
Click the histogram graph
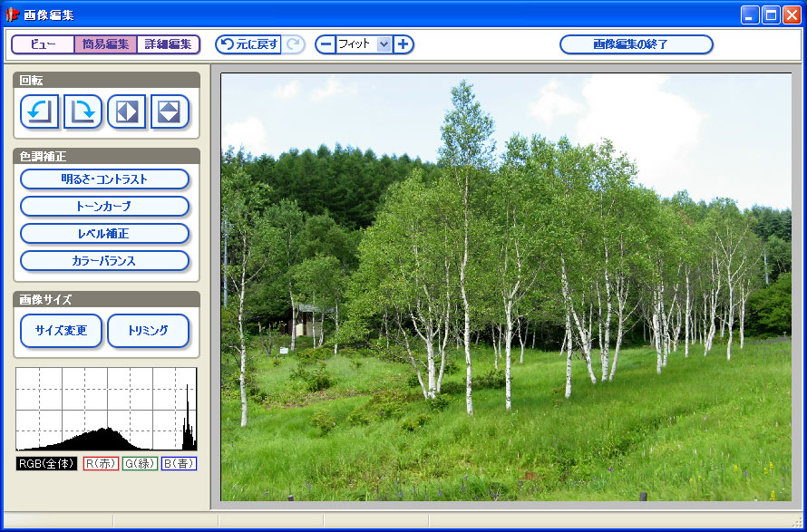point(106,409)
